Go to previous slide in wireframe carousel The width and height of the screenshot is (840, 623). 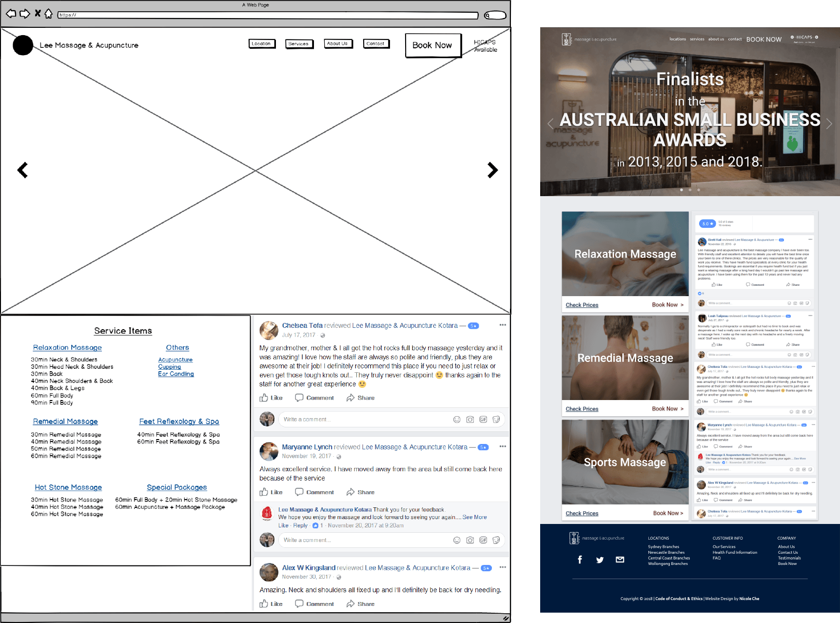[22, 170]
